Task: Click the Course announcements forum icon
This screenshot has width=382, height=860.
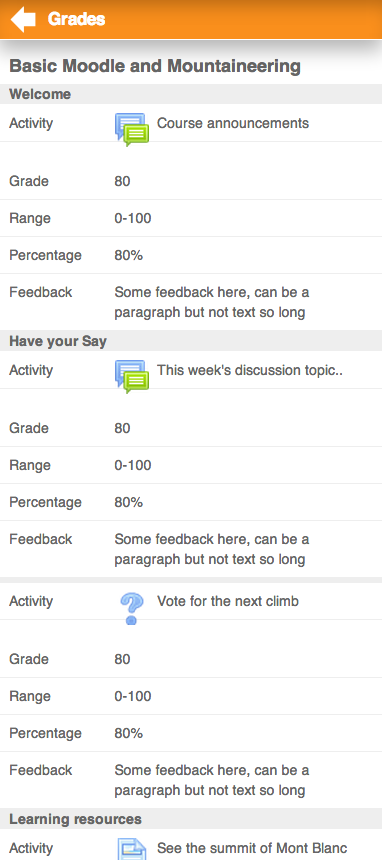Action: (132, 129)
